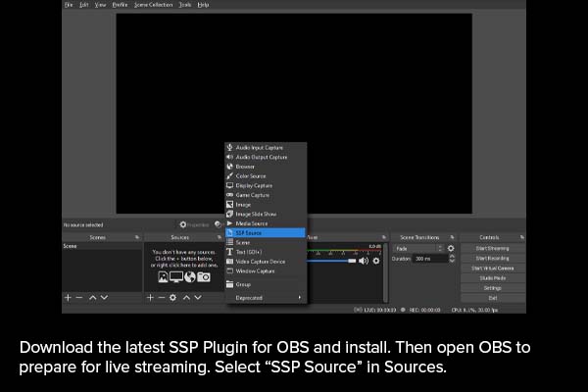
Task: Remove the selected scene with the minus icon
Action: pyautogui.click(x=79, y=297)
